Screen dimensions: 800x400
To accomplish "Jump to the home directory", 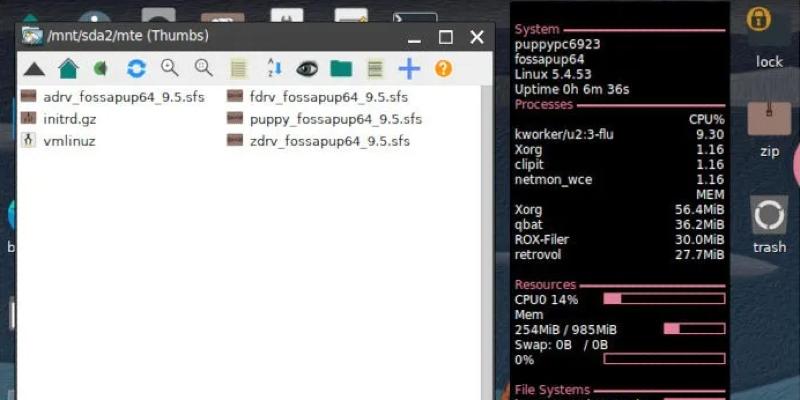I will [68, 69].
